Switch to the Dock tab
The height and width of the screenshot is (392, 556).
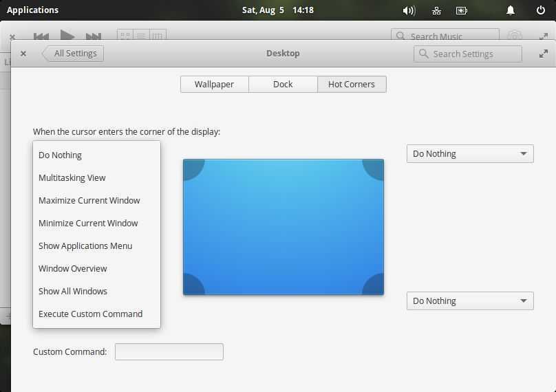tap(283, 84)
